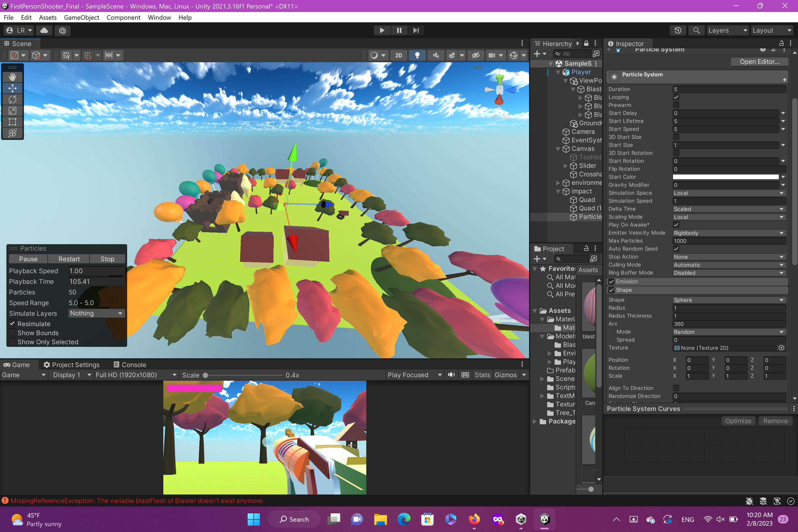
Task: Click the Start Color swatch
Action: pos(726,177)
